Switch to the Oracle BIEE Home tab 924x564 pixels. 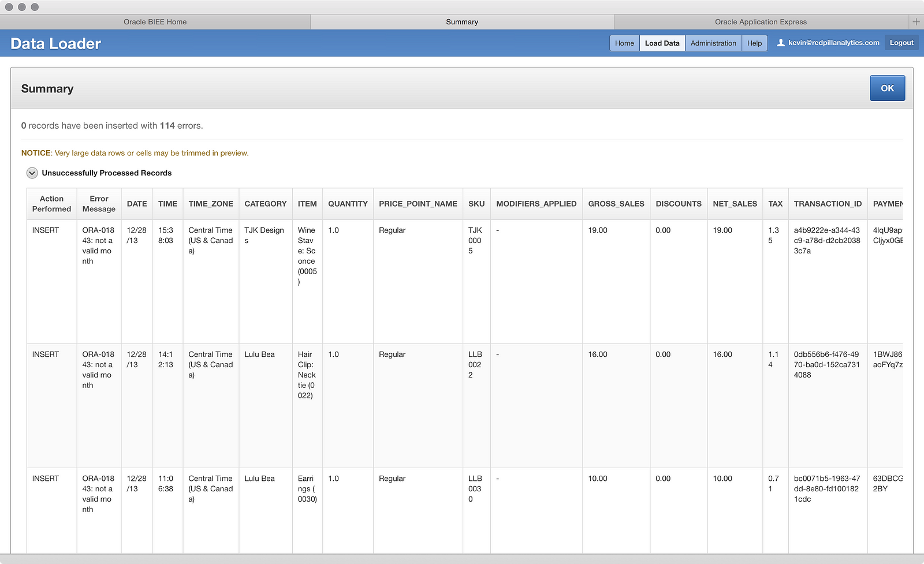155,22
